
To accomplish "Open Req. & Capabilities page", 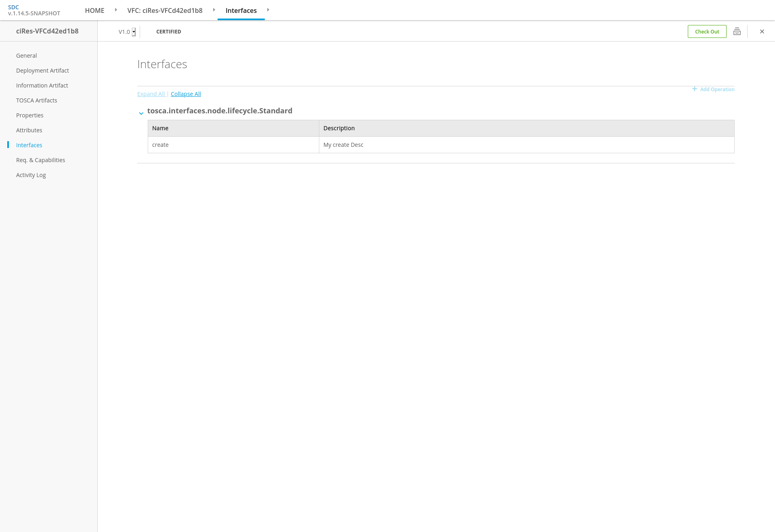I will click(x=40, y=160).
